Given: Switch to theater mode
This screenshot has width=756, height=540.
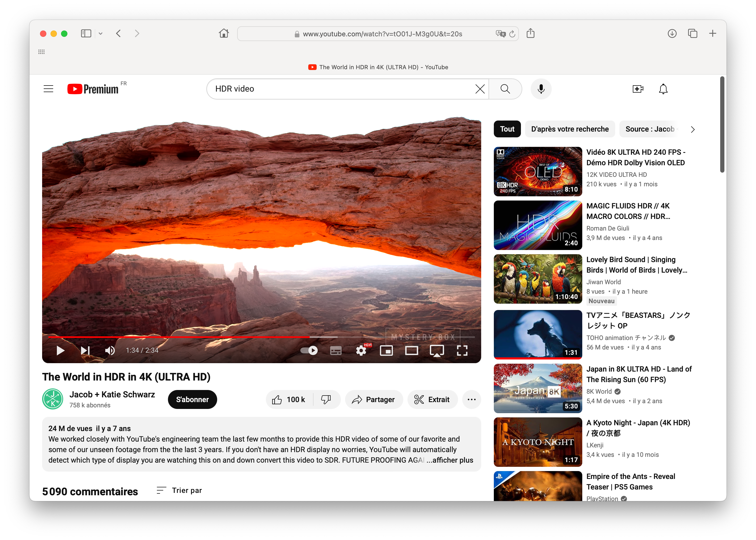Looking at the screenshot, I should 411,351.
